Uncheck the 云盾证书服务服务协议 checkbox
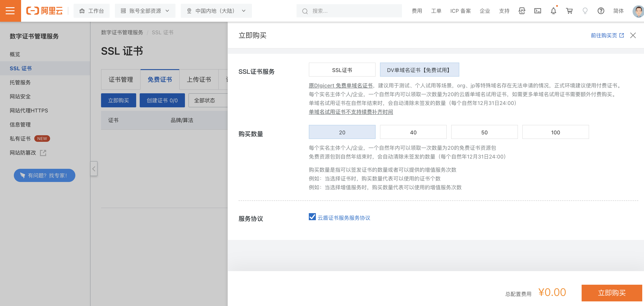Image resolution: width=644 pixels, height=306 pixels. click(312, 217)
